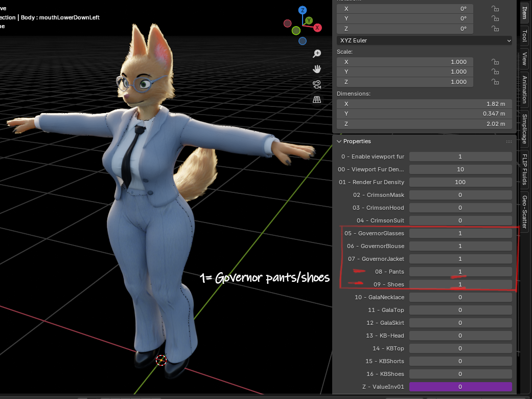Click the KBShoes property value
Image resolution: width=532 pixels, height=399 pixels.
click(460, 374)
